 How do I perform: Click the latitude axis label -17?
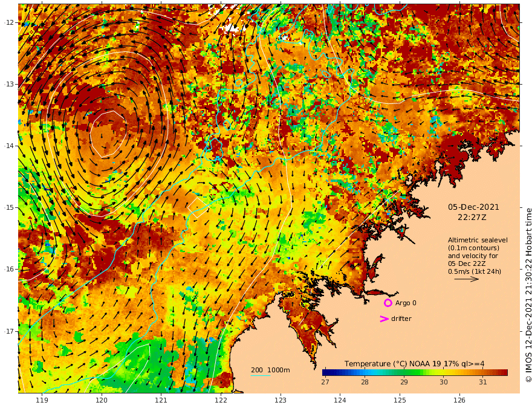point(10,331)
